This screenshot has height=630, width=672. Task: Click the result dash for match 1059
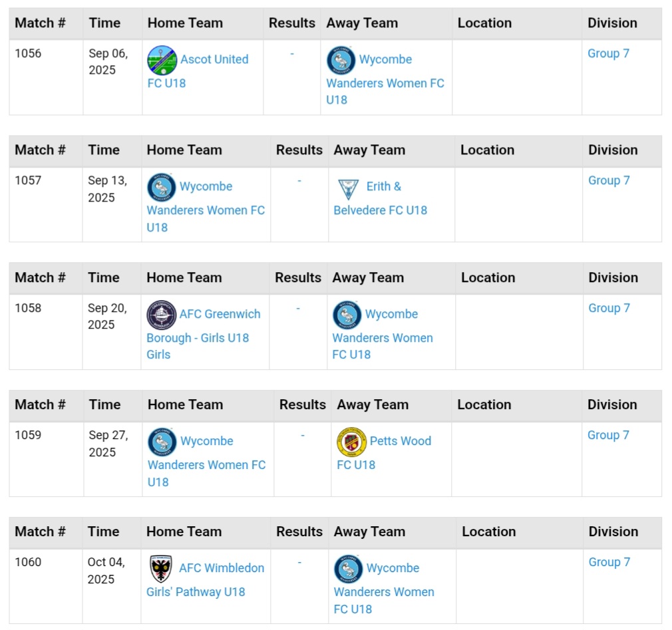point(303,435)
